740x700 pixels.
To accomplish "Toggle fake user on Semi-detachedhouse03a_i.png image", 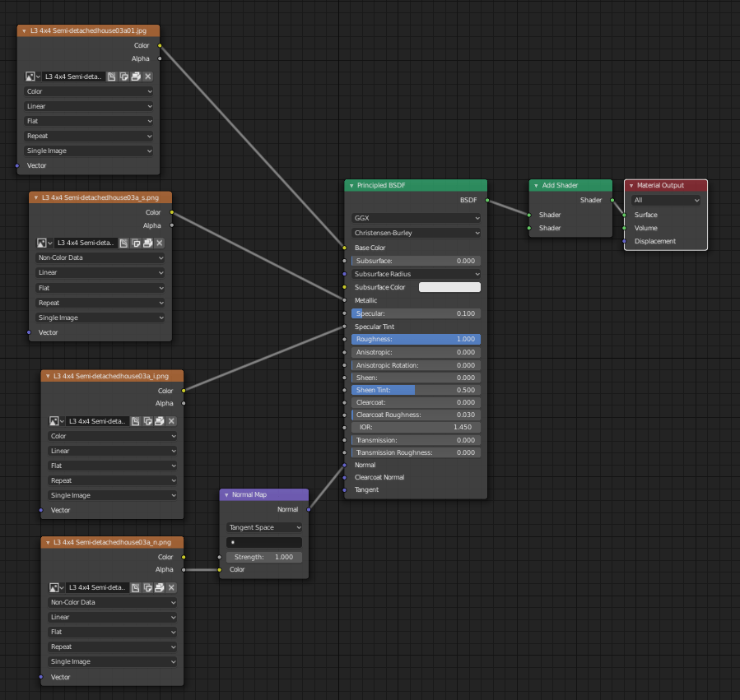I will click(136, 421).
